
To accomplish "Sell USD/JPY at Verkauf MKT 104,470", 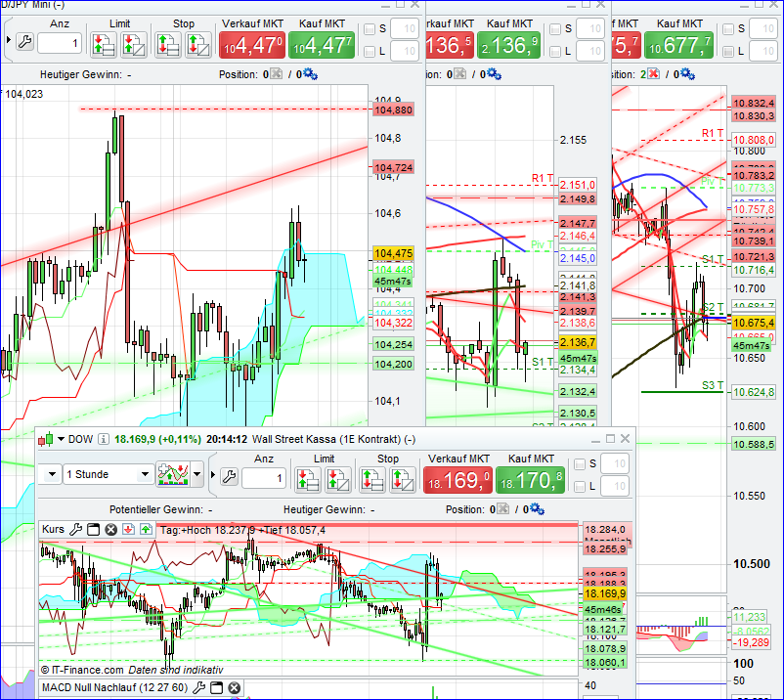I will pos(252,46).
